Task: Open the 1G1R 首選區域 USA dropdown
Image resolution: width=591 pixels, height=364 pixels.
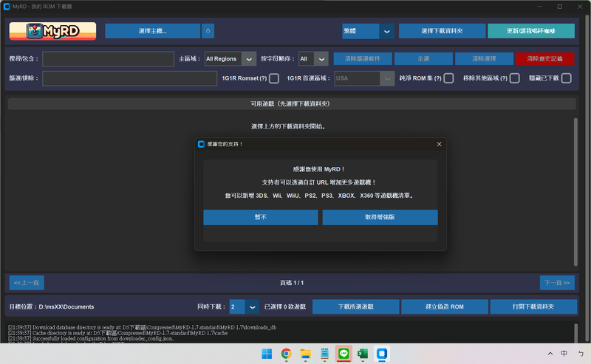Action: [x=364, y=78]
